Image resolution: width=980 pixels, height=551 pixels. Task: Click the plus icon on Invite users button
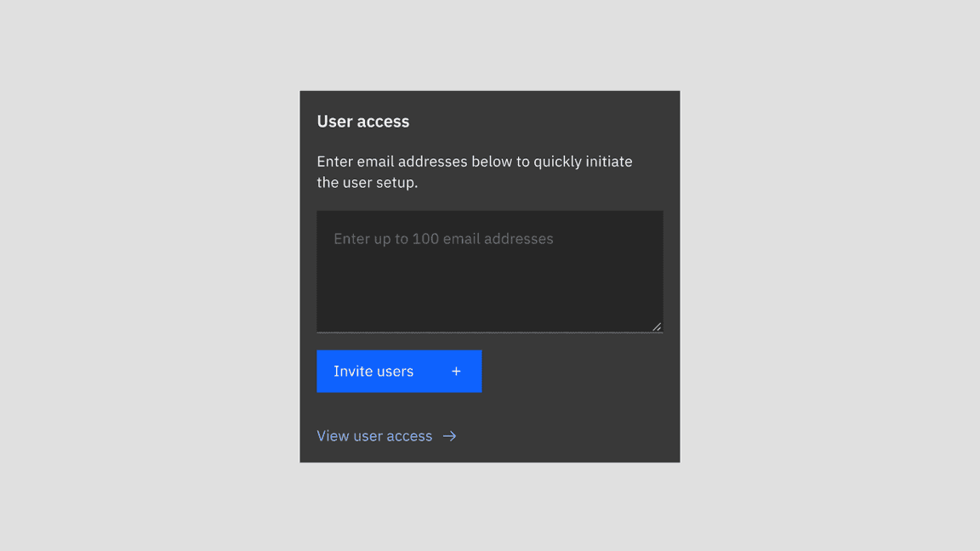(x=456, y=371)
